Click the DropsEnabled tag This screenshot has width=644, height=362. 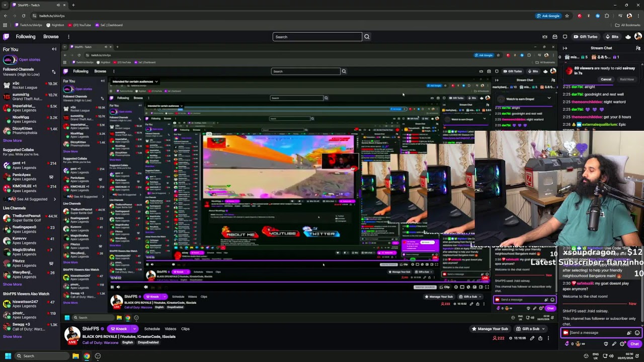click(148, 342)
